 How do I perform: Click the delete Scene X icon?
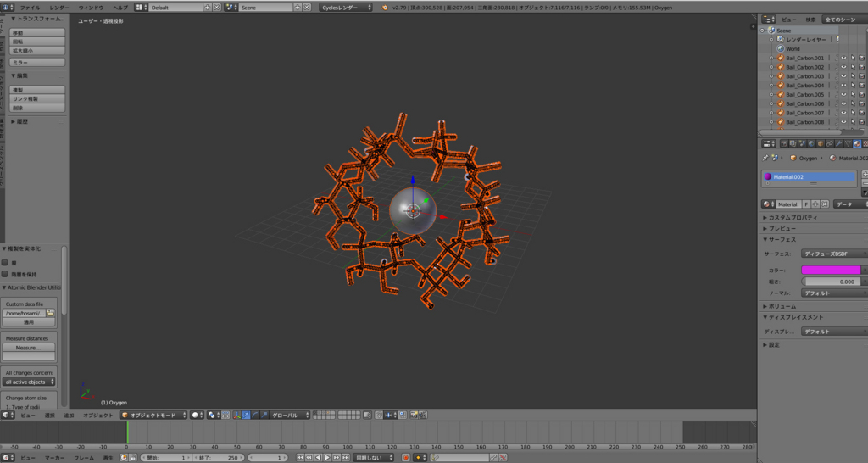pyautogui.click(x=307, y=7)
